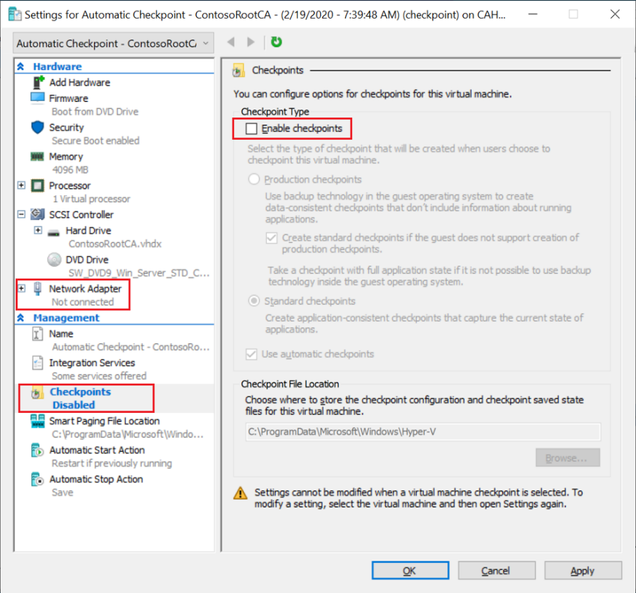636x593 pixels.
Task: Click the Processor icon
Action: click(37, 186)
